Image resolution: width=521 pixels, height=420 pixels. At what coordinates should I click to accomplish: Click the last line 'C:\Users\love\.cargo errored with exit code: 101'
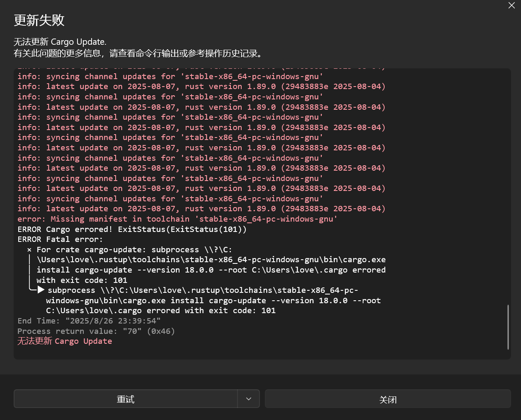161,311
